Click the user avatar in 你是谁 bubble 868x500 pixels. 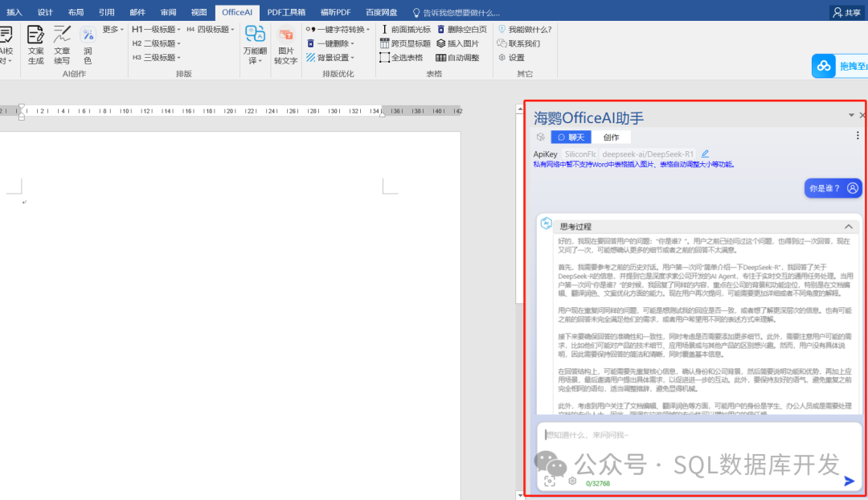pos(853,188)
